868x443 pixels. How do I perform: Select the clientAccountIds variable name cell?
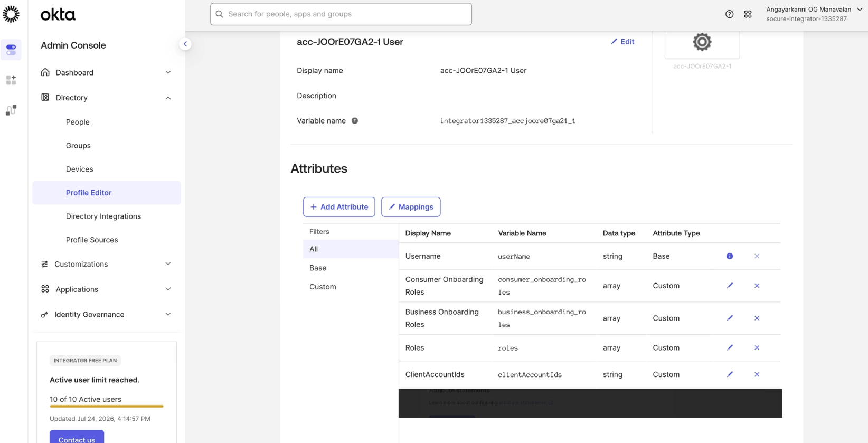530,375
